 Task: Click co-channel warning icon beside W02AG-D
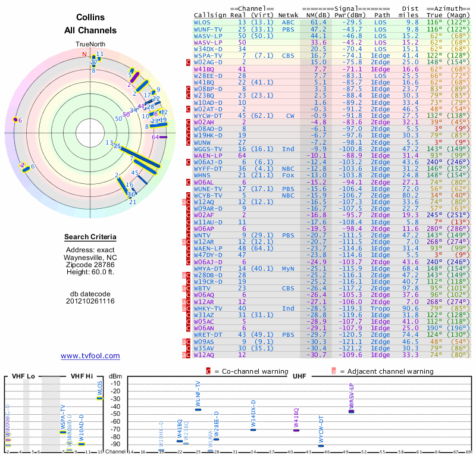(x=188, y=62)
